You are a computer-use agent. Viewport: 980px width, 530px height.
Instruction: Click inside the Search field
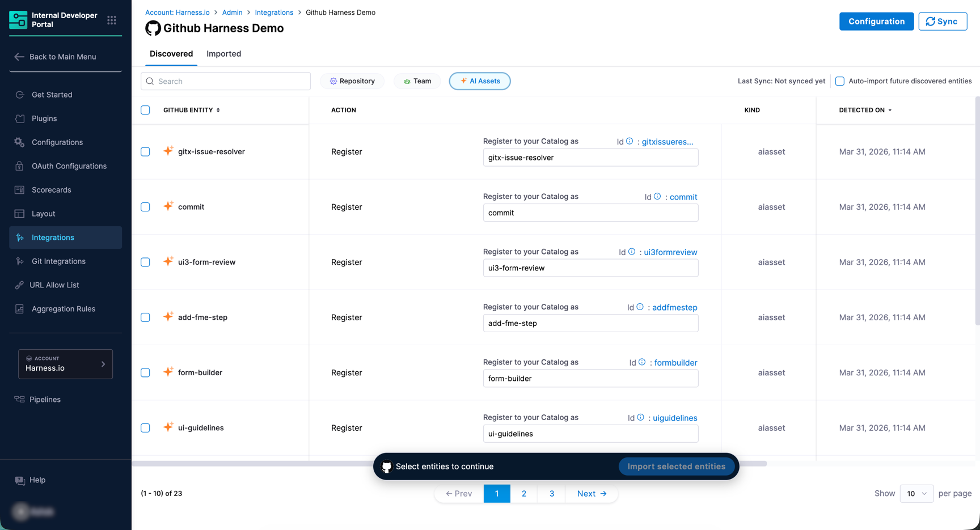tap(225, 81)
